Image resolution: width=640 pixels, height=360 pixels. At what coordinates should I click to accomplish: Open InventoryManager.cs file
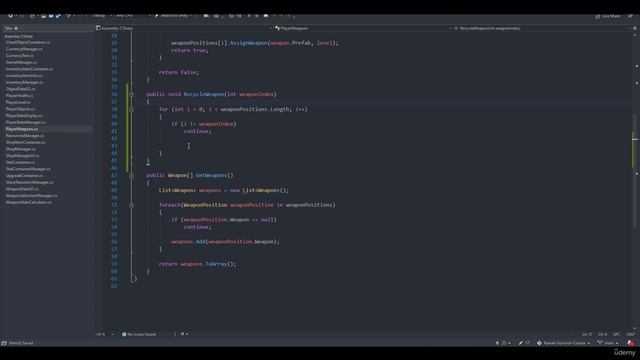pos(24,82)
